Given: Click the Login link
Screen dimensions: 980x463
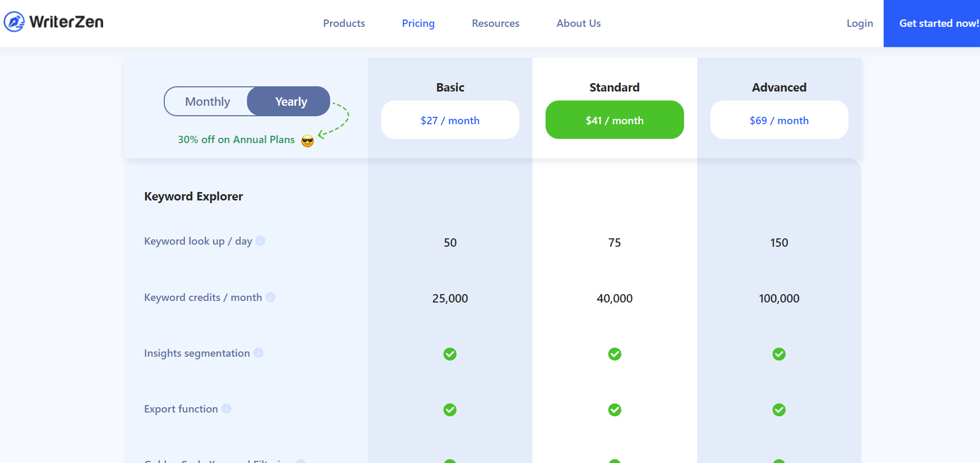Looking at the screenshot, I should 859,23.
